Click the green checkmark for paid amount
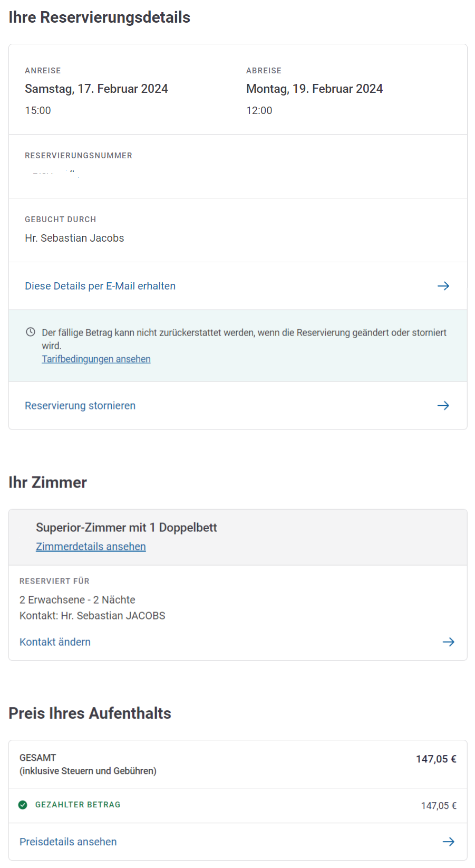The width and height of the screenshot is (475, 868). click(x=23, y=805)
